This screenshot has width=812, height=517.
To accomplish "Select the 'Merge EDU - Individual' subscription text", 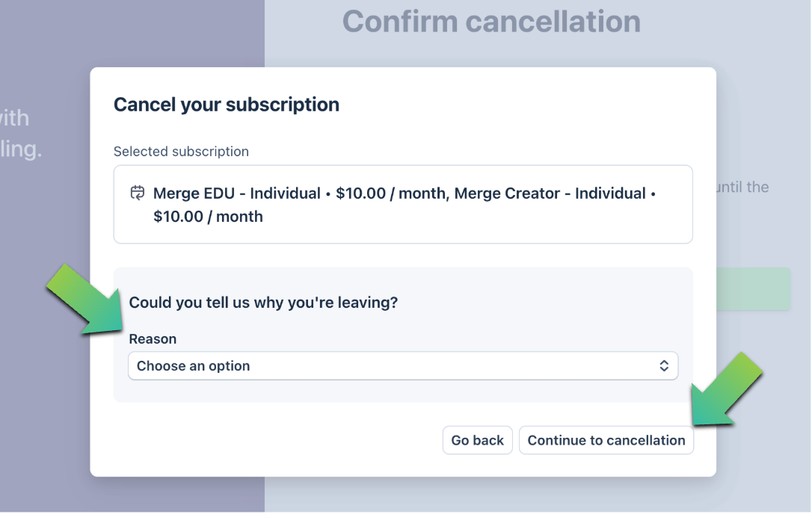I will click(x=237, y=194).
